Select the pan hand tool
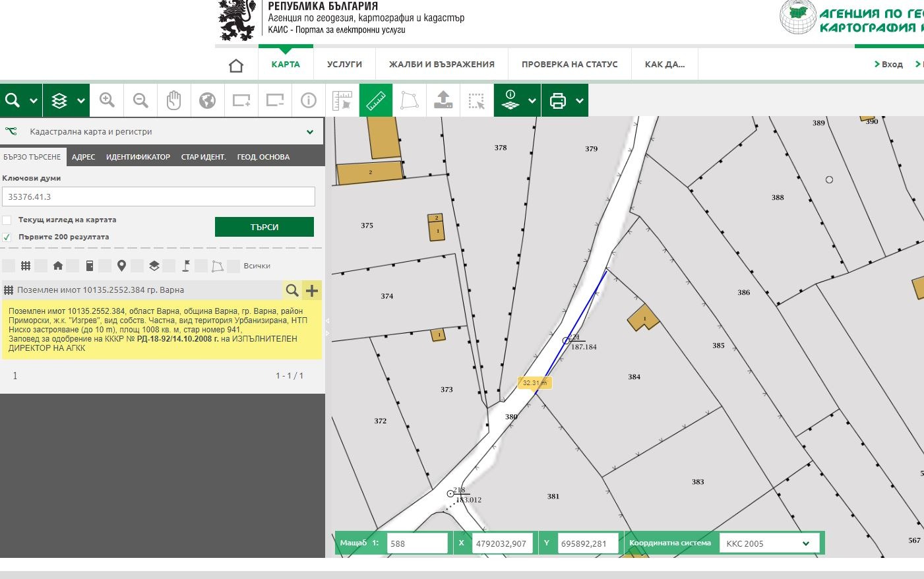The image size is (924, 579). tap(173, 100)
